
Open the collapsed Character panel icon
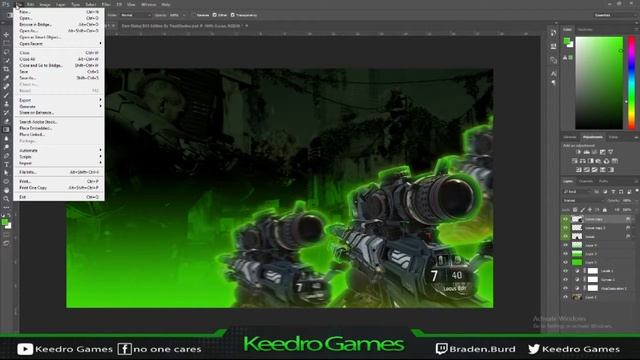[x=553, y=74]
